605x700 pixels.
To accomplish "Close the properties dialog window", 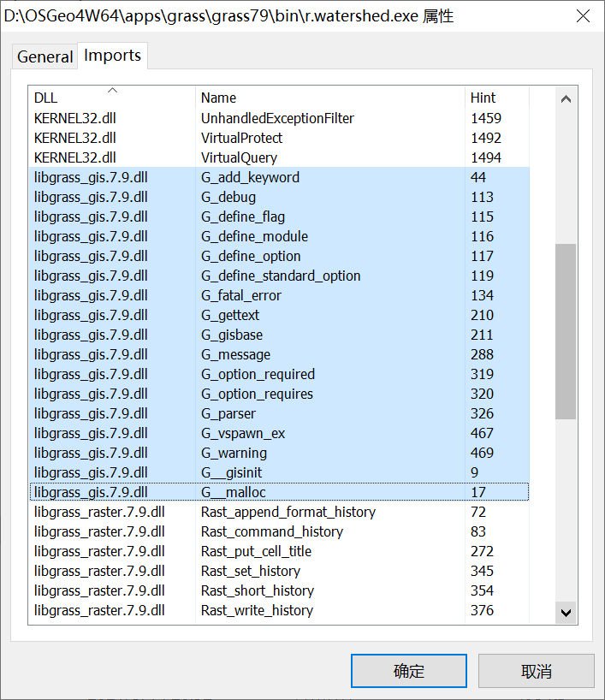I will coord(583,16).
